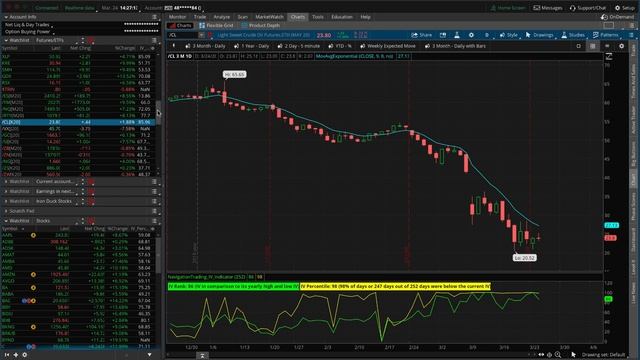Open the Trade tab

point(200,17)
